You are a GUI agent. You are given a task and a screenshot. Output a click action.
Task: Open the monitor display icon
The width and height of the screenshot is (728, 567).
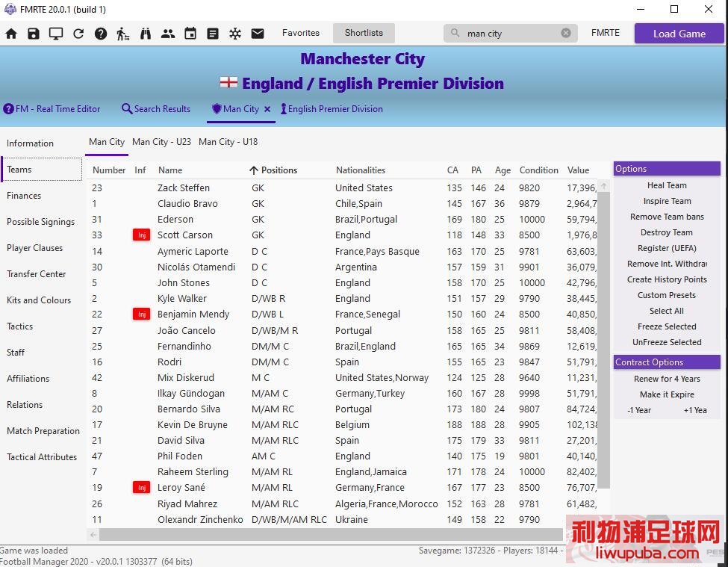pyautogui.click(x=56, y=34)
